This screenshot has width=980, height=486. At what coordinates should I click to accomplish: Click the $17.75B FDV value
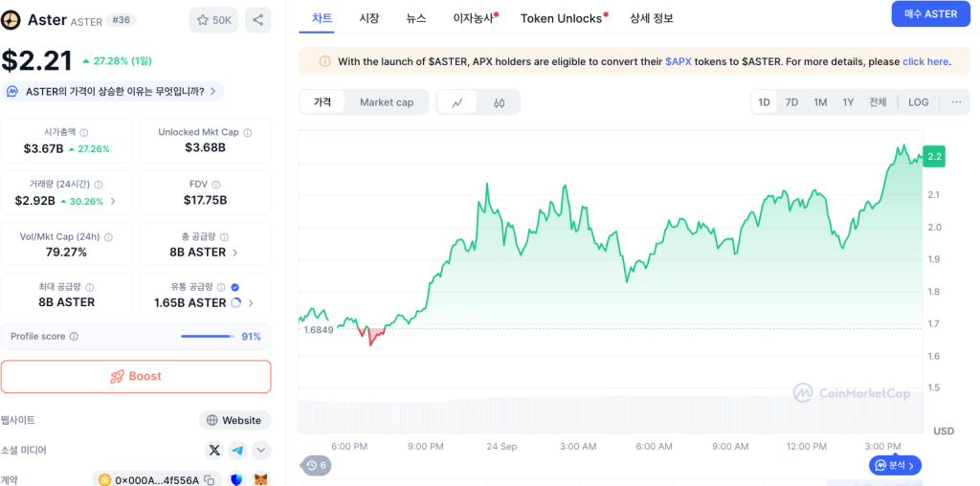(205, 201)
